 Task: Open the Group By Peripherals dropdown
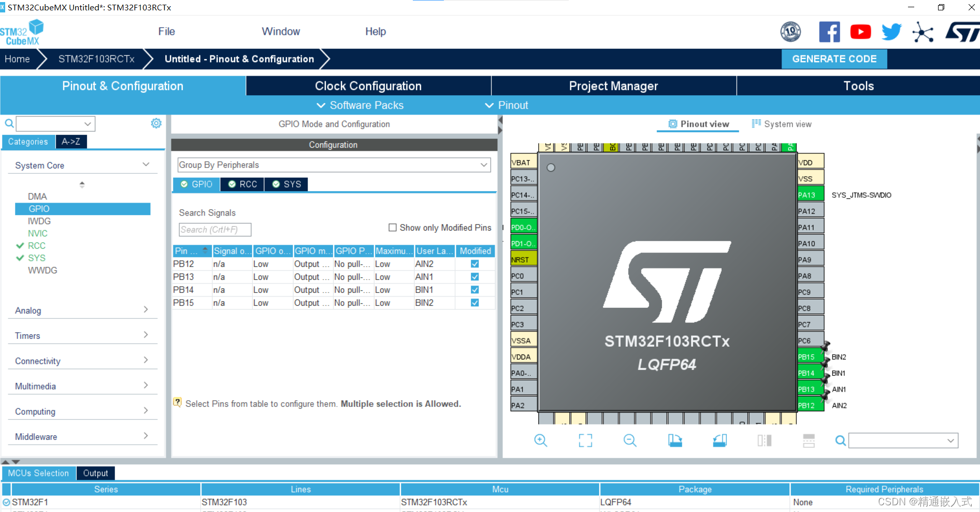click(334, 165)
